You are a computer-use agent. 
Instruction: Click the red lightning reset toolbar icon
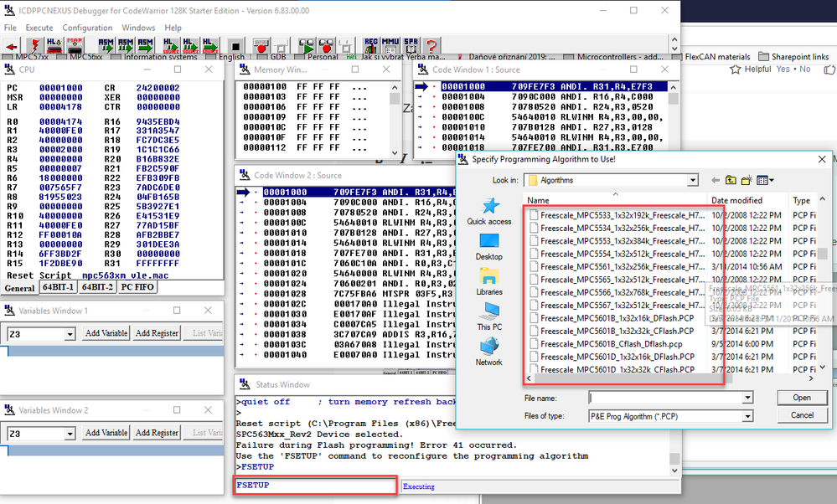pyautogui.click(x=34, y=46)
